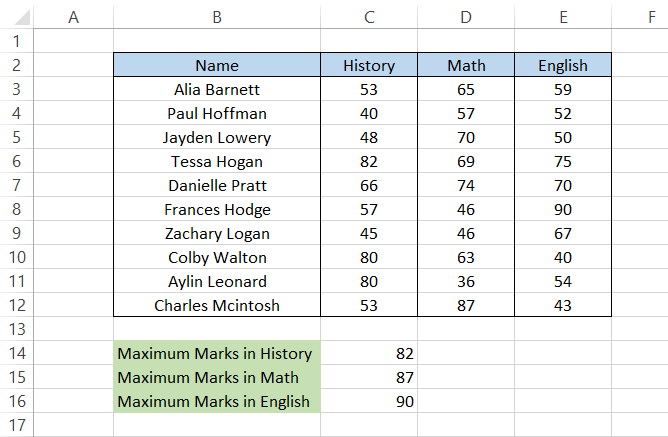Click the History header cell
668x437 pixels.
tap(369, 65)
